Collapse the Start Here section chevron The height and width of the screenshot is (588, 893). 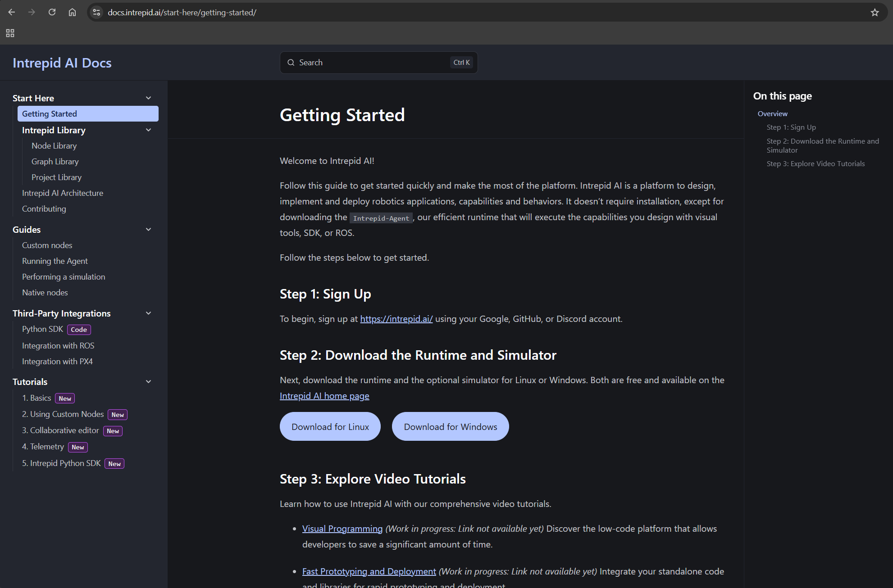(x=148, y=98)
